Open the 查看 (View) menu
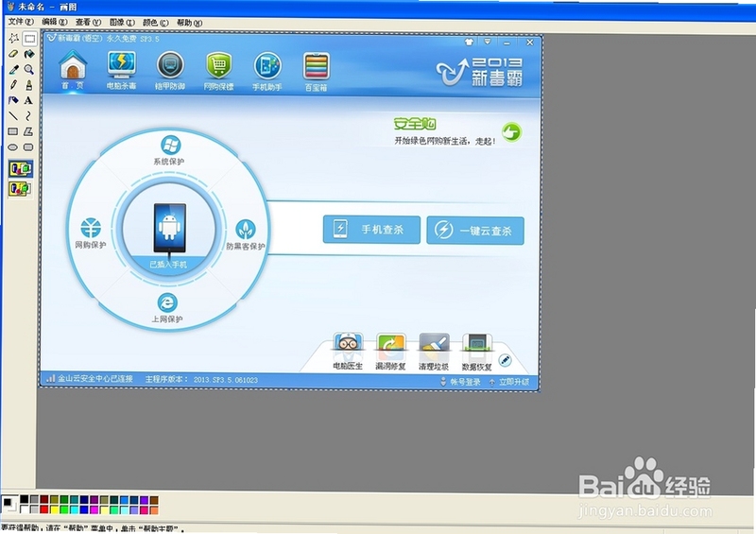 [x=88, y=22]
